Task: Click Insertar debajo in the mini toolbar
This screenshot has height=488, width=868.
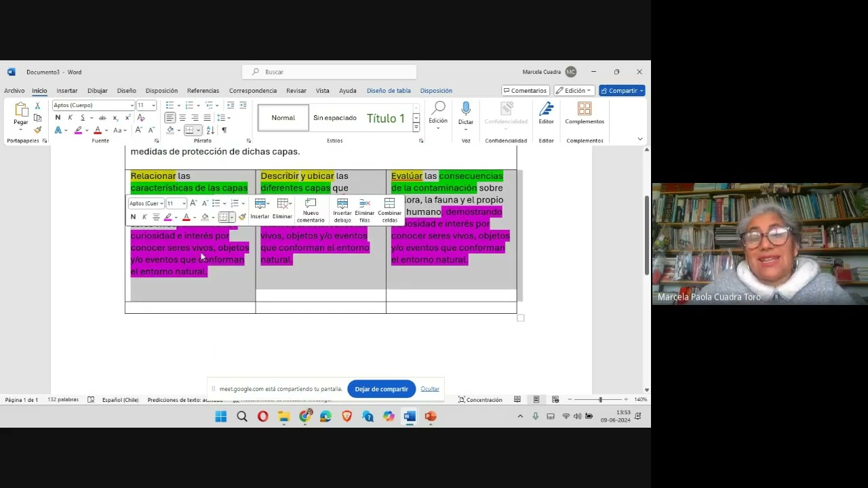Action: tap(342, 211)
